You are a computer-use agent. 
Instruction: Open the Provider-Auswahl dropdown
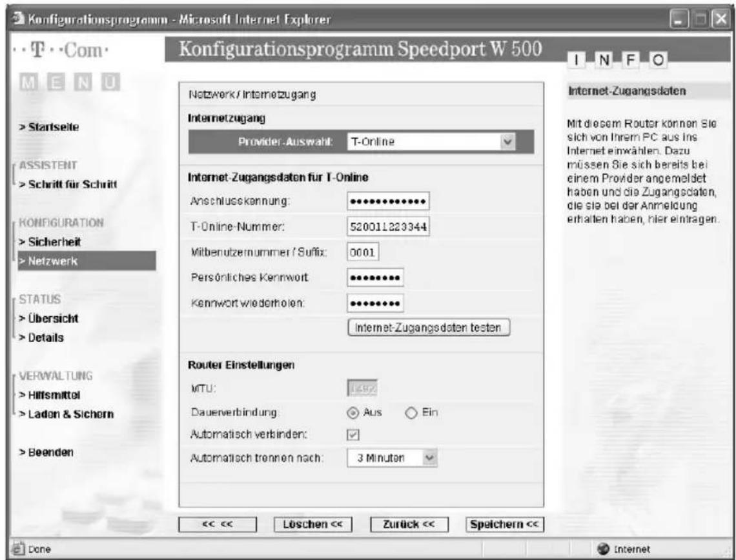pyautogui.click(x=431, y=142)
